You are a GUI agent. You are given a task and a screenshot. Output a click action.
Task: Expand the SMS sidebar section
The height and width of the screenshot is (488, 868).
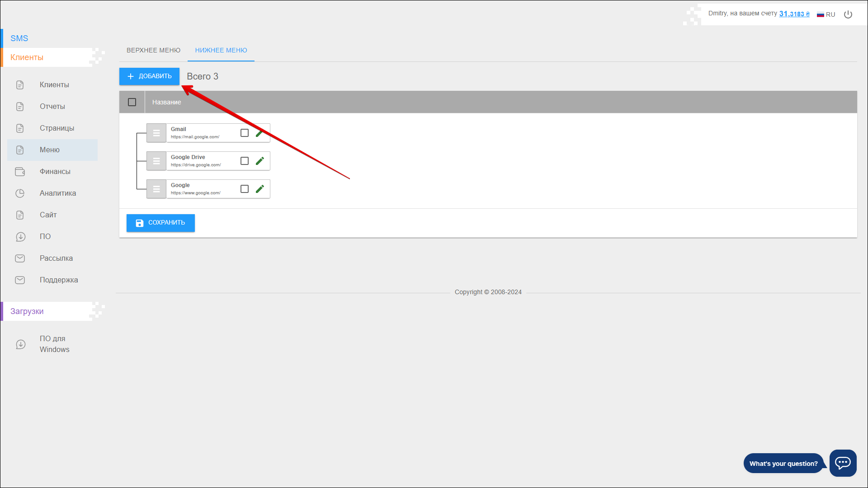(x=19, y=38)
